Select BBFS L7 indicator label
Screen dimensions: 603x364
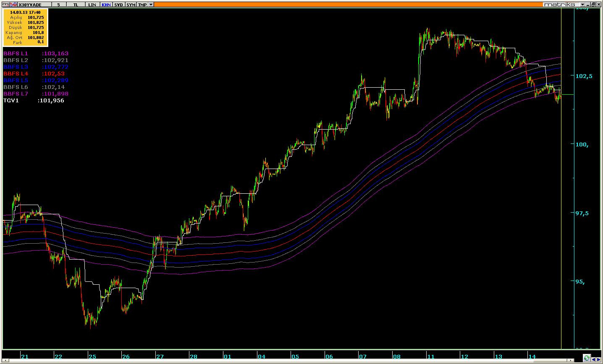coord(16,94)
